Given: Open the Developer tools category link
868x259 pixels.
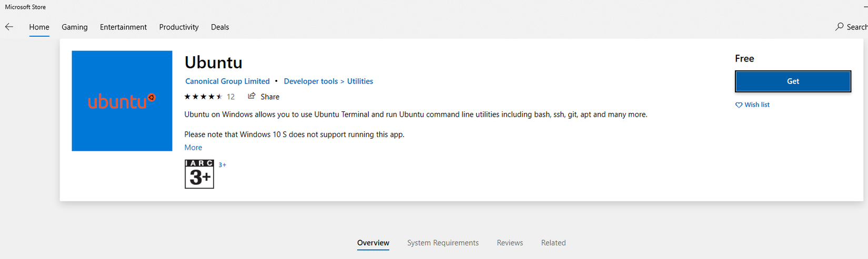Looking at the screenshot, I should pyautogui.click(x=311, y=81).
